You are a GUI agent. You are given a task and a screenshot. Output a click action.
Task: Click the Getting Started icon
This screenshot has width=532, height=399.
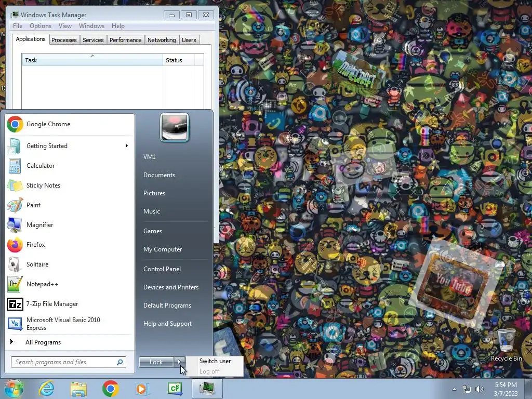click(15, 146)
